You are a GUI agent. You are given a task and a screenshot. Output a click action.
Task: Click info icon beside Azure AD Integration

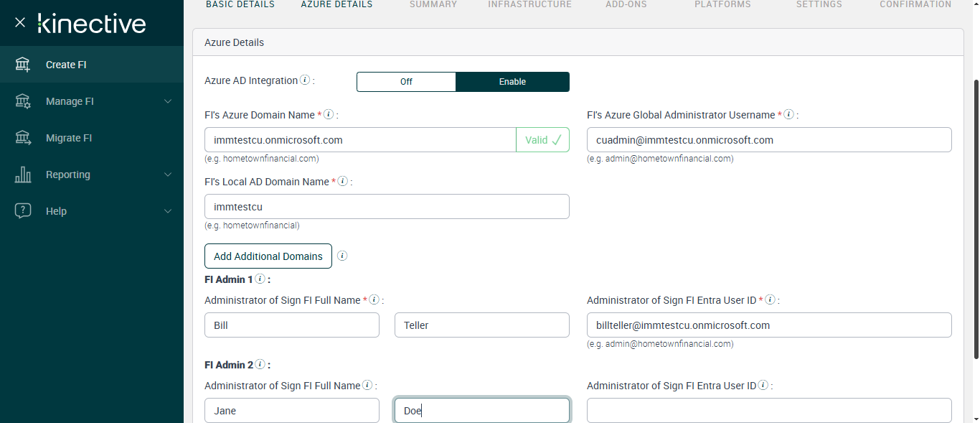coord(305,80)
